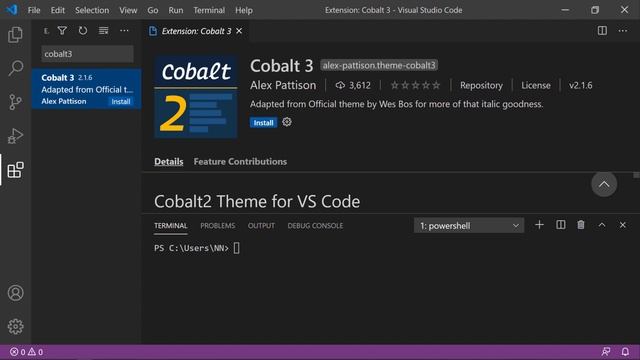Screen dimensions: 640x360
Task: Open the View menu
Action: [x=128, y=10]
